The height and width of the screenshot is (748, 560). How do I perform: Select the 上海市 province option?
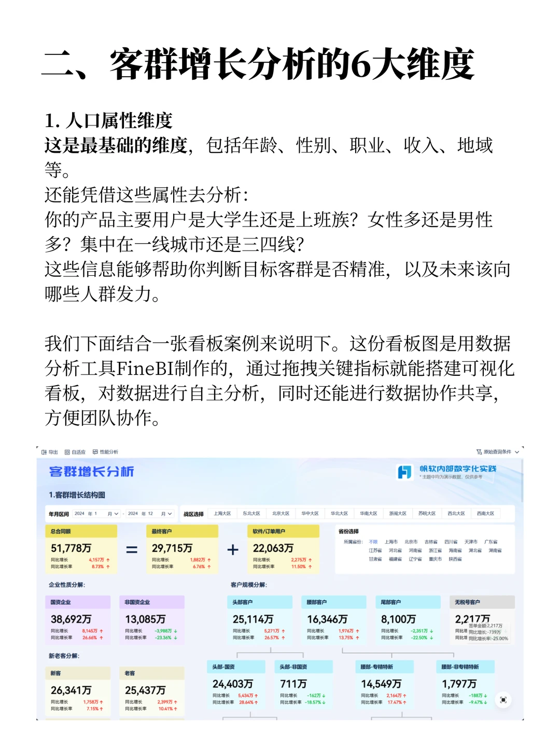(x=391, y=542)
